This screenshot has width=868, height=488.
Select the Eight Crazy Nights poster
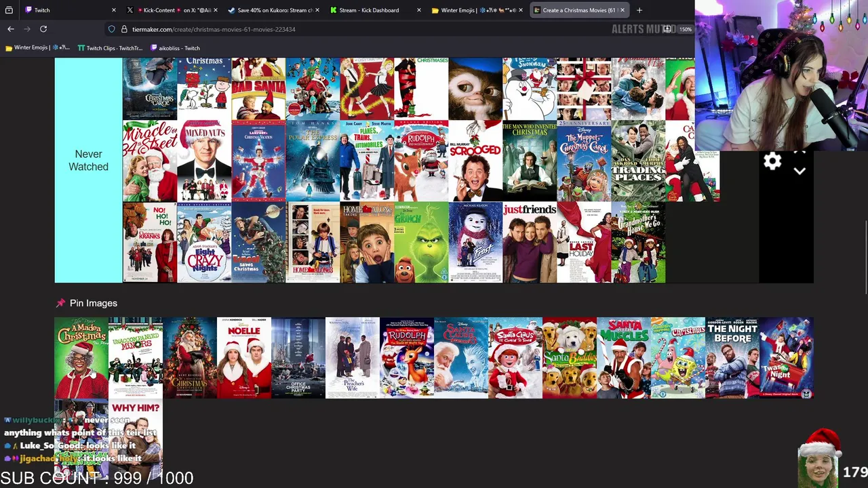(x=204, y=242)
